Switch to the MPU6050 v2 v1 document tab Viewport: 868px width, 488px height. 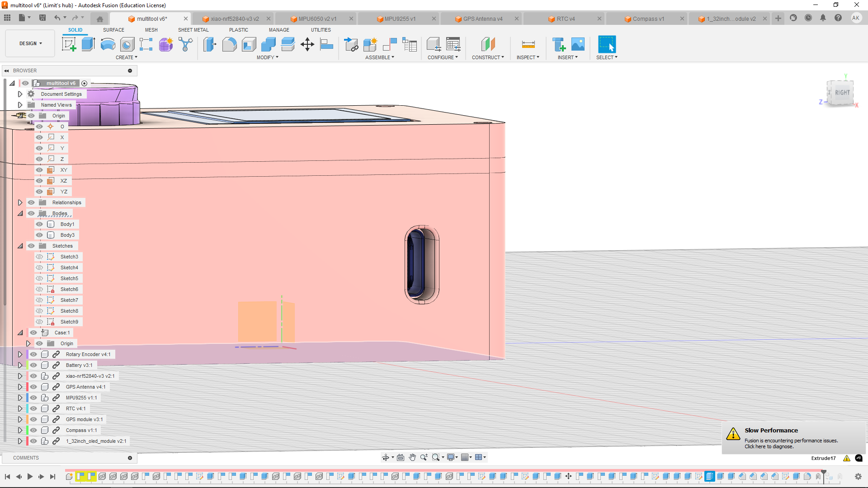tap(317, 19)
